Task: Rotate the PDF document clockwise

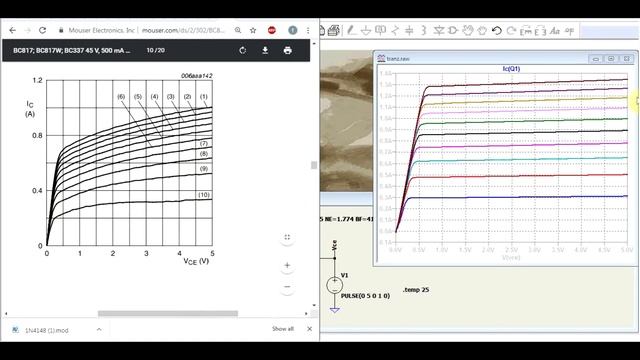Action: point(243,50)
